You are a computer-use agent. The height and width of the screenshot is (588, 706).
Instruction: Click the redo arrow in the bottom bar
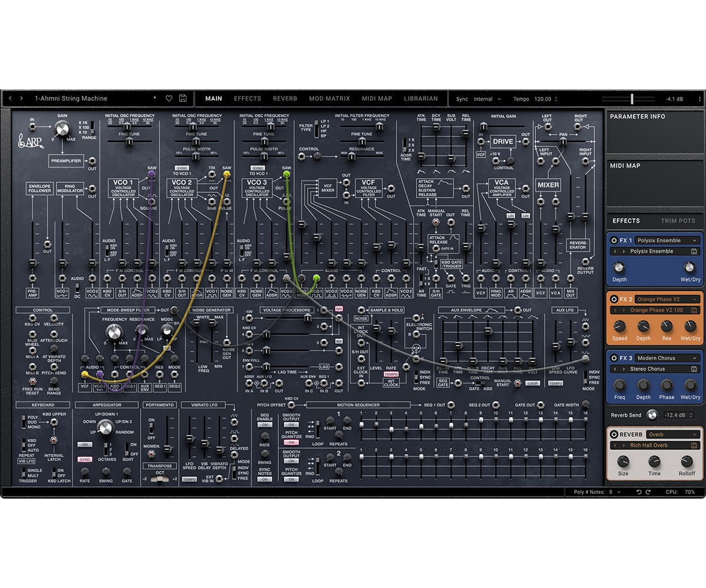(x=648, y=492)
